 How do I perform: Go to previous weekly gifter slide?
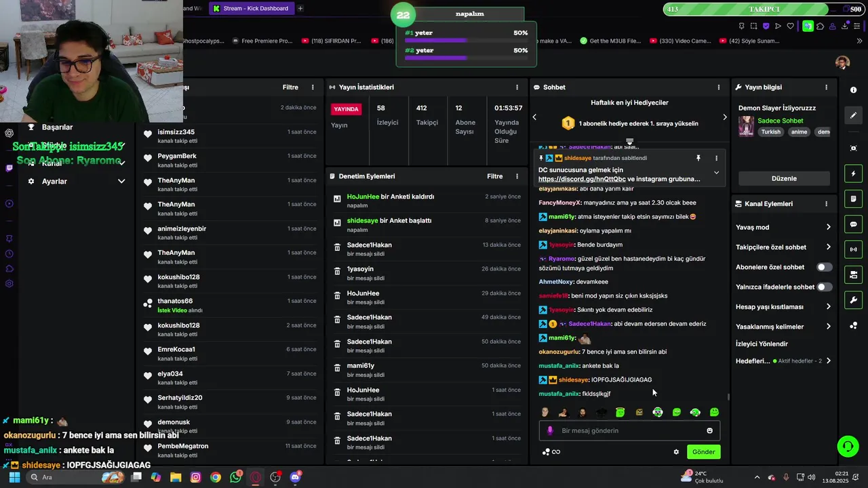(534, 117)
